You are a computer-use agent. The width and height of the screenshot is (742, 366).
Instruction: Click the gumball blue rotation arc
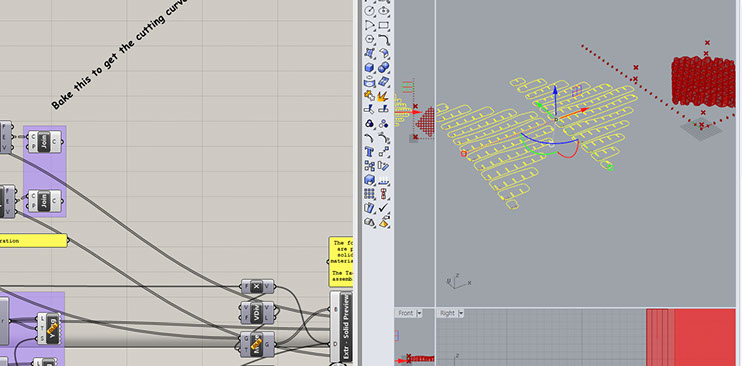coord(549,142)
